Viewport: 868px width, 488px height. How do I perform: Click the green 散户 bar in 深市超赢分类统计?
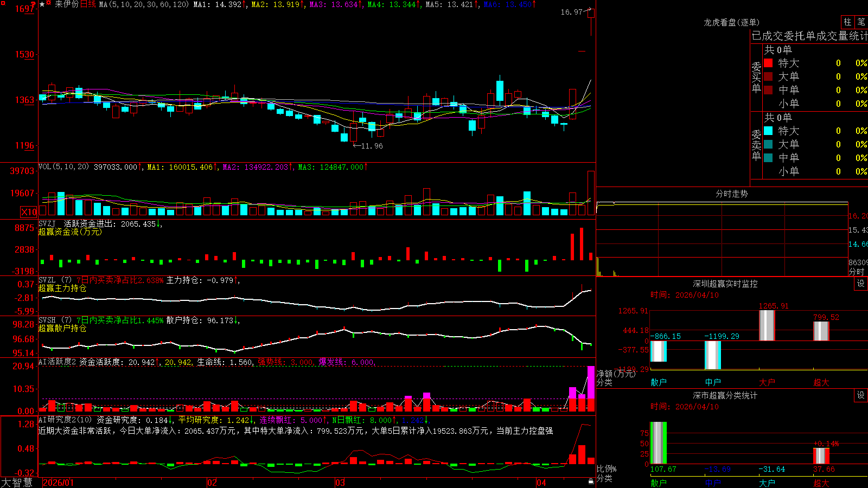658,443
